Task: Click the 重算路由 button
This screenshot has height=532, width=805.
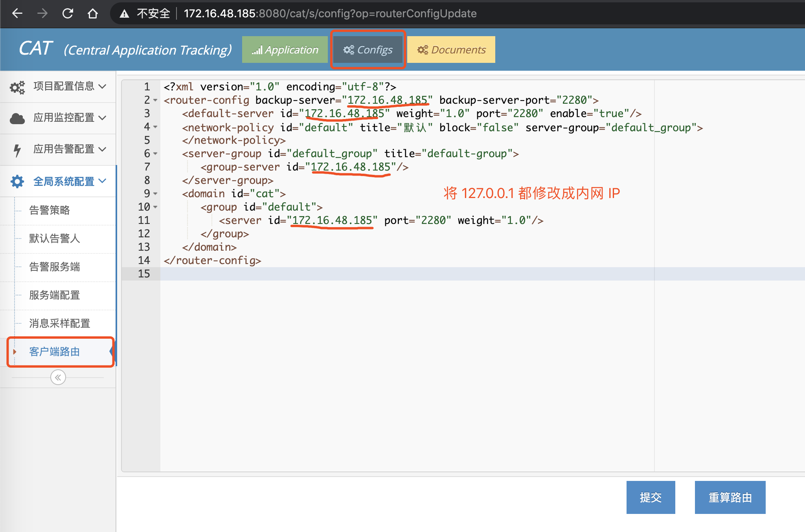Action: (730, 497)
